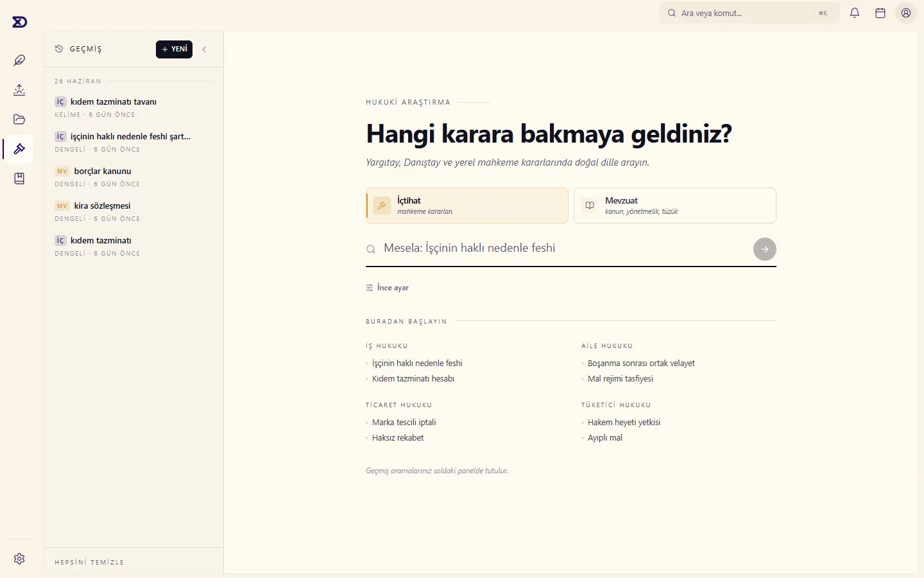Choose suggestion İşçinin haklı nedenle feshi
The width and height of the screenshot is (924, 578).
point(417,363)
